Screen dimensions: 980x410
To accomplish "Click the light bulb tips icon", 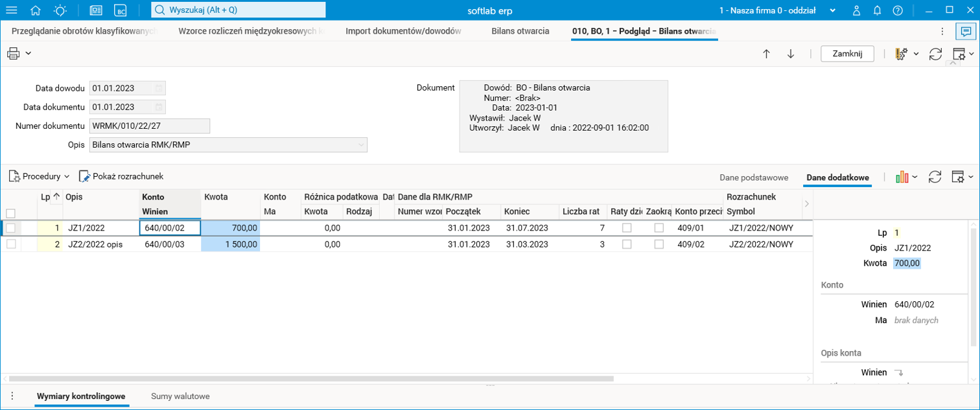I will 60,10.
